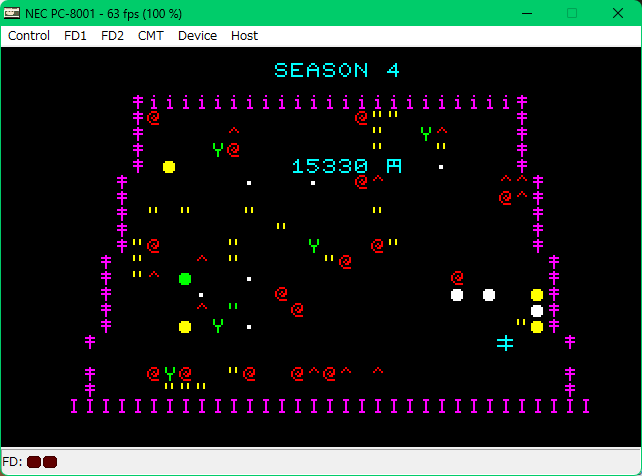The image size is (642, 476).
Task: Click the second floppy drive indicator
Action: point(50,462)
